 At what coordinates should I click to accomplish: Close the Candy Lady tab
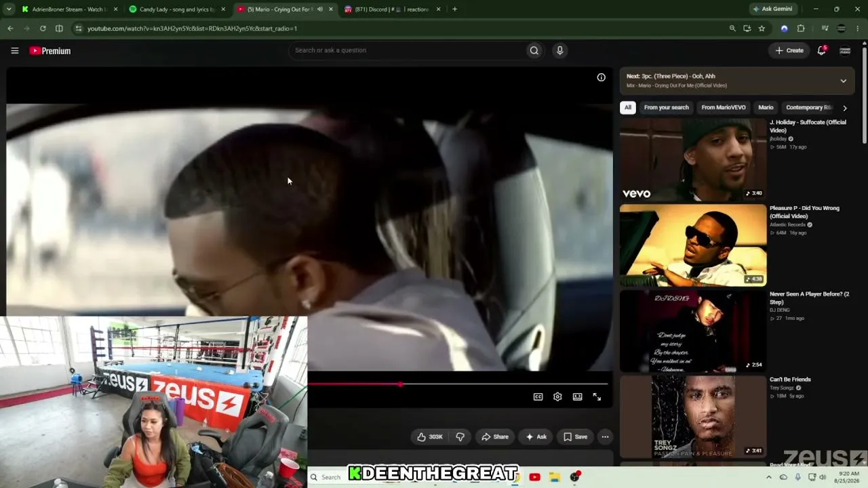(223, 9)
